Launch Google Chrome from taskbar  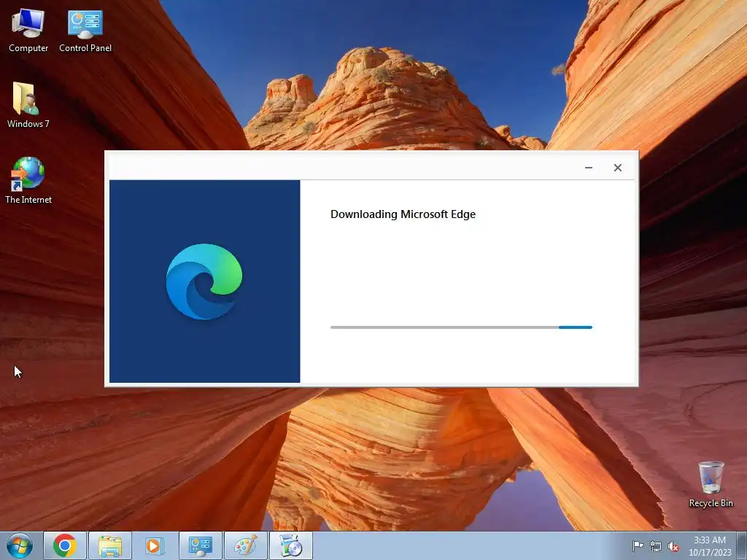coord(65,545)
